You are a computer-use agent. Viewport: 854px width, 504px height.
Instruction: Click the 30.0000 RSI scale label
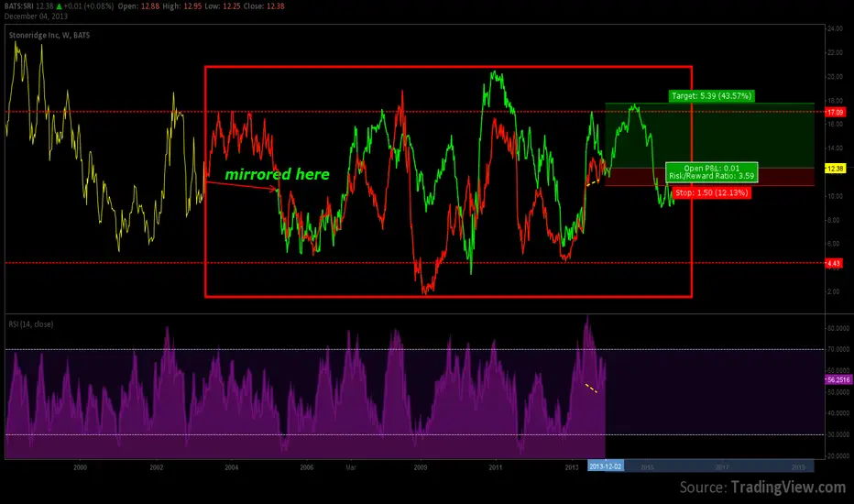pos(838,434)
